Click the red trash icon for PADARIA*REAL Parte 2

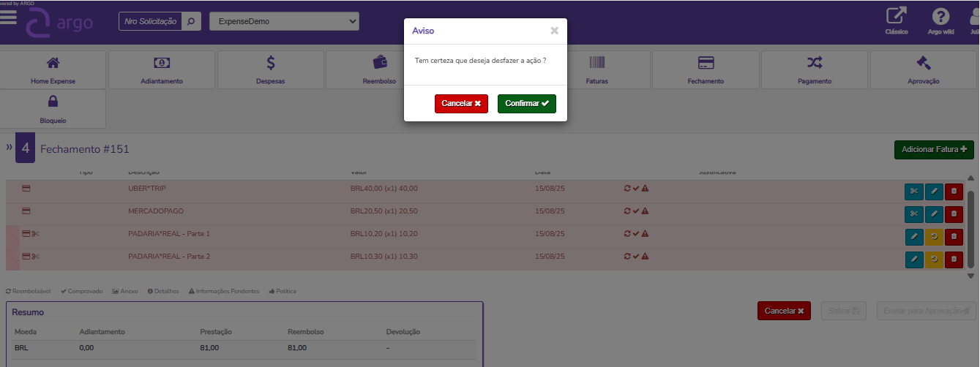pos(953,259)
